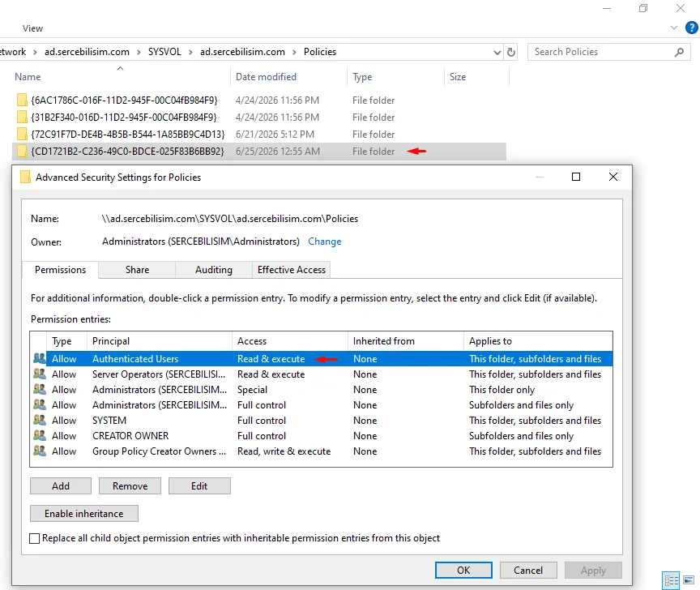The width and height of the screenshot is (700, 590).
Task: Click the Cancel button
Action: click(528, 571)
